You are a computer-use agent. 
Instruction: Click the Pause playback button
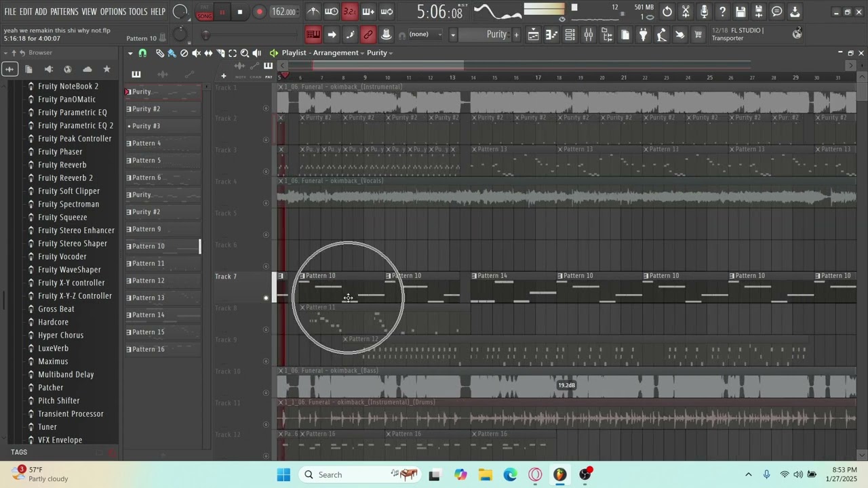[x=222, y=12]
